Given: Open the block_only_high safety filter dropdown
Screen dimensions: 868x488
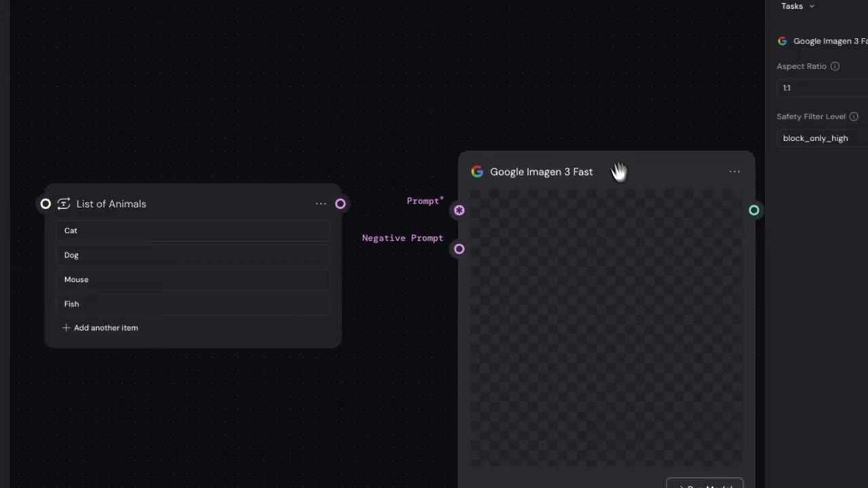Looking at the screenshot, I should pos(823,138).
